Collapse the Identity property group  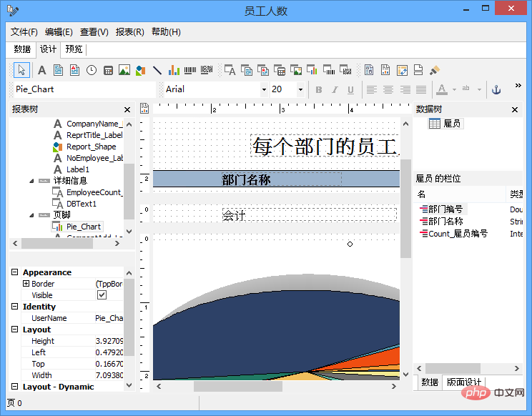click(14, 307)
